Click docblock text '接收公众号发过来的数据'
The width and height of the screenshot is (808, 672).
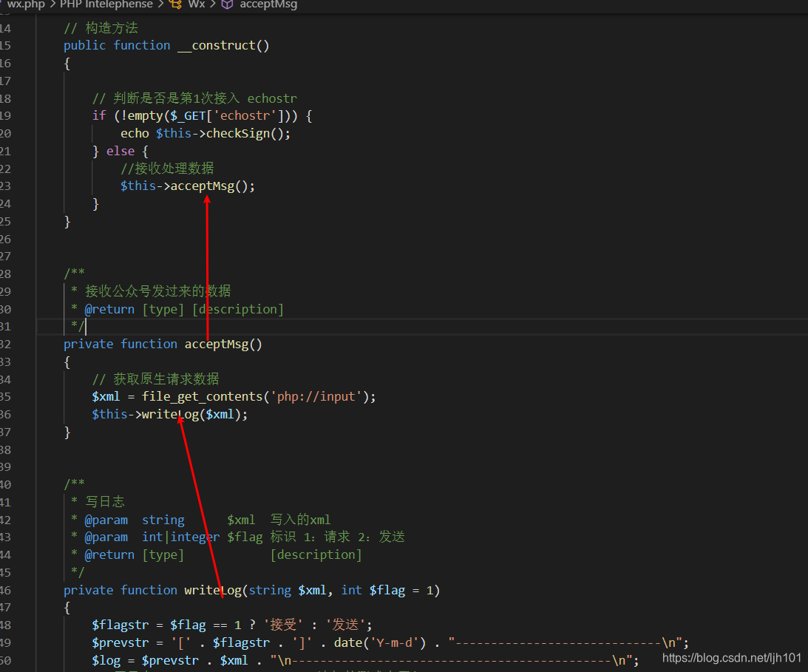(157, 291)
